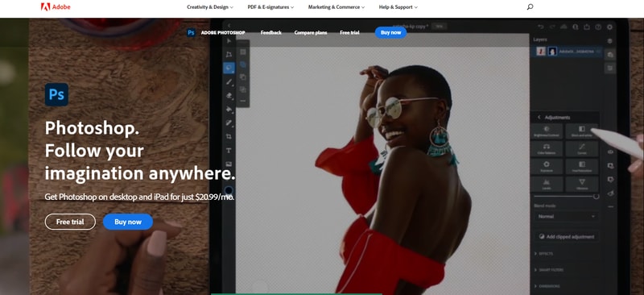Screen dimensions: 644x295
Task: Open PDF & E-signatures dropdown menu
Action: (x=271, y=7)
